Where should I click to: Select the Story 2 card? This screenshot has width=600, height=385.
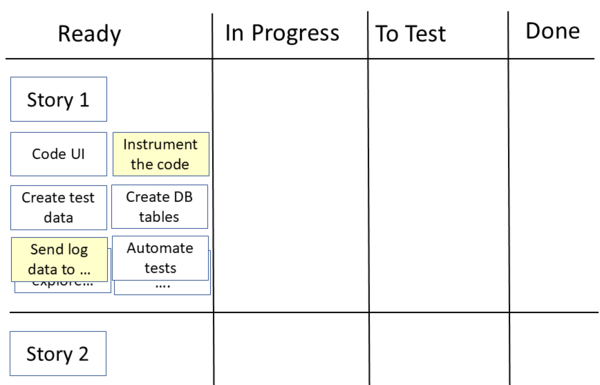click(58, 354)
